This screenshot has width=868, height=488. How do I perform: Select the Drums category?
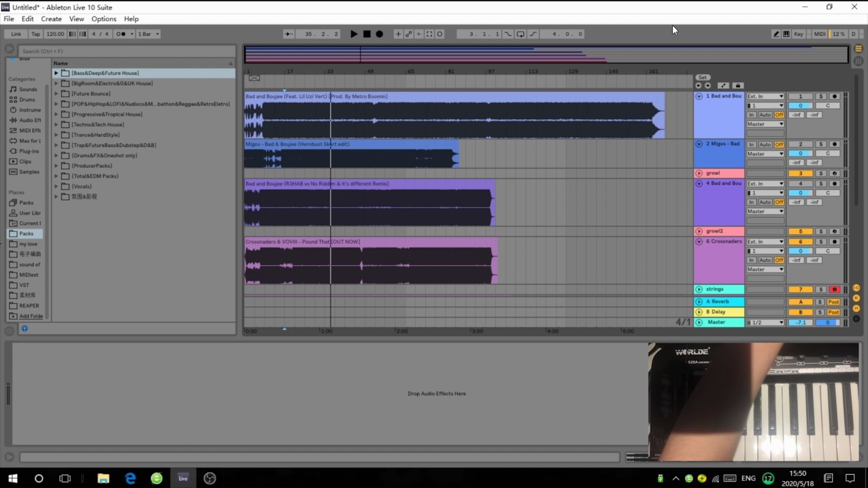(x=25, y=99)
